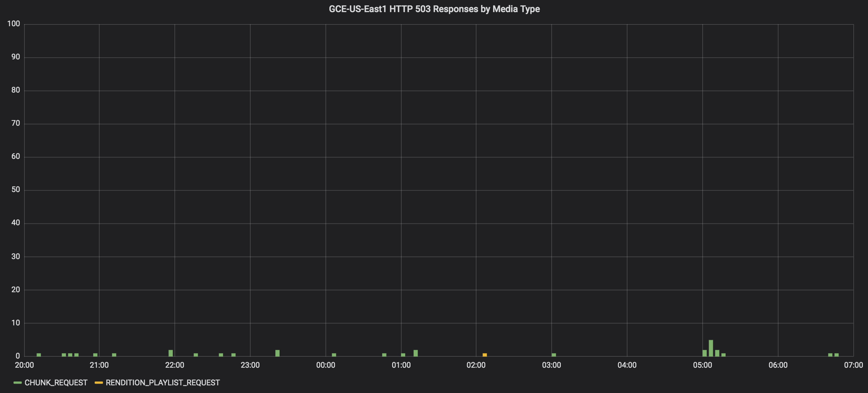
Task: Click the 21:00 x-axis label
Action: [x=99, y=365]
